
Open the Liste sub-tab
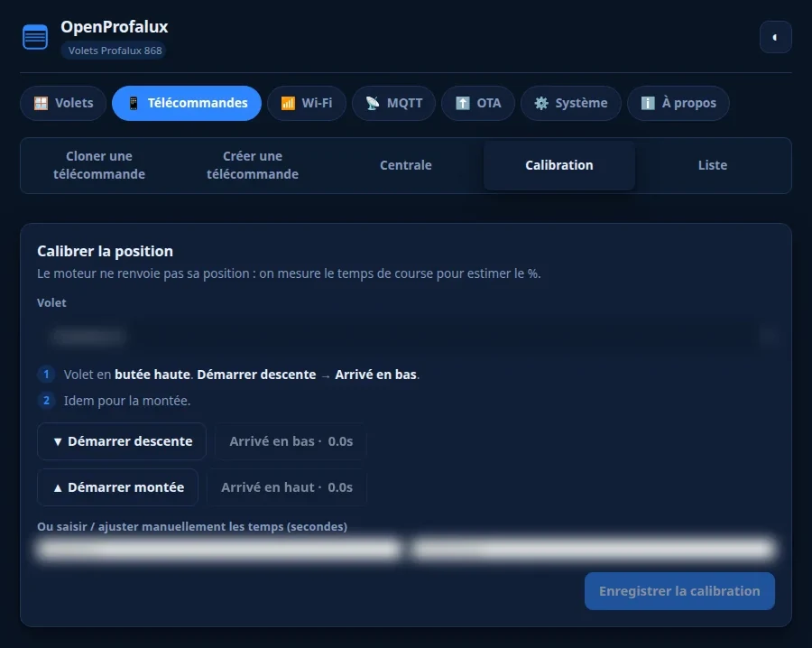713,165
